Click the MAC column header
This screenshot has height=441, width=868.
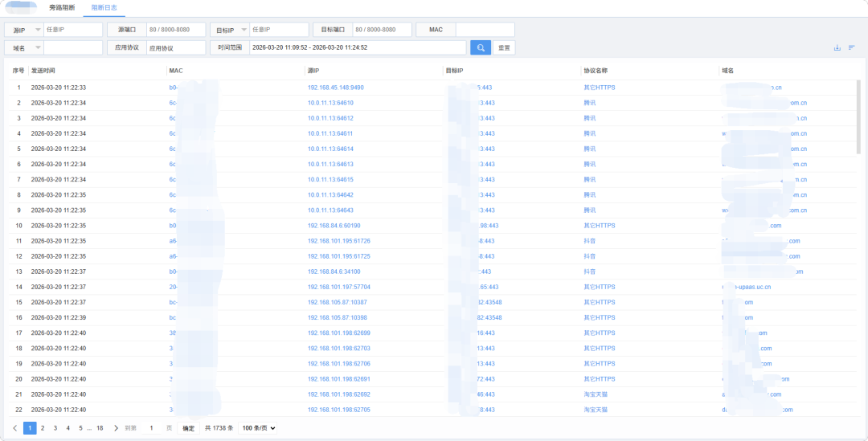(176, 71)
